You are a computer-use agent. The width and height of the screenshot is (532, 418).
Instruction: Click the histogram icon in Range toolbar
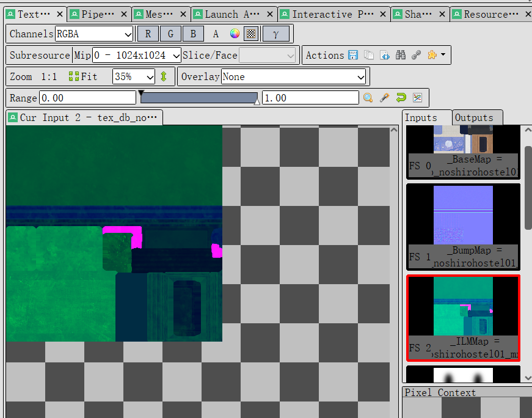pyautogui.click(x=418, y=98)
